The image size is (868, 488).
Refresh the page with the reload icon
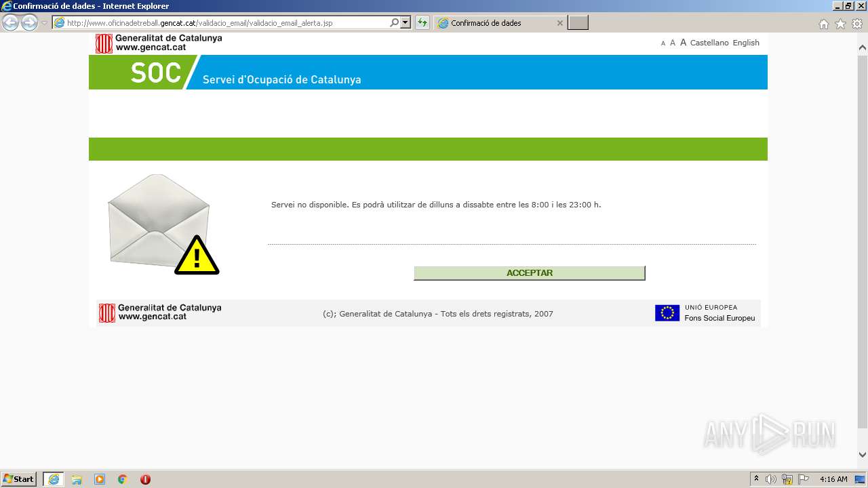tap(422, 23)
